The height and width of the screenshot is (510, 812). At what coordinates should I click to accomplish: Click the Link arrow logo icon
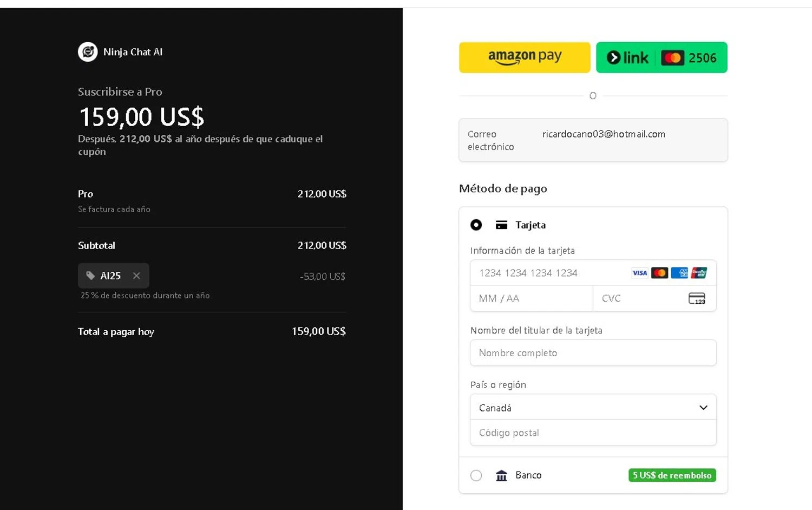(613, 58)
